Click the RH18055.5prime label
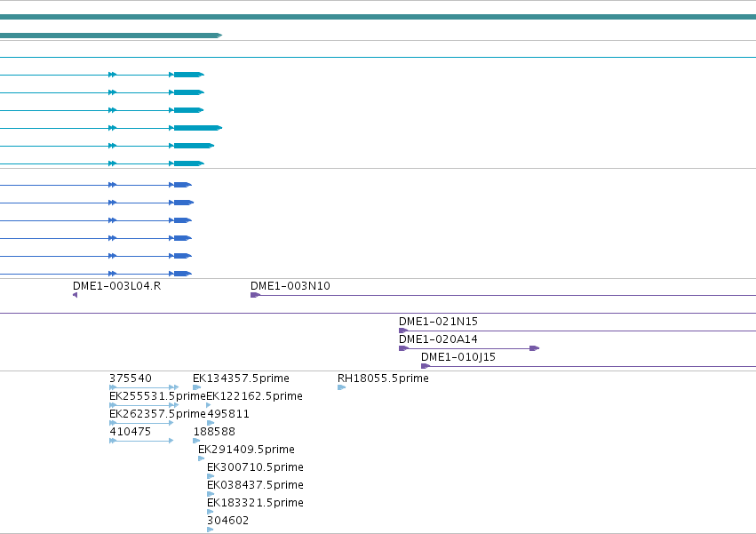This screenshot has width=756, height=534. point(383,379)
